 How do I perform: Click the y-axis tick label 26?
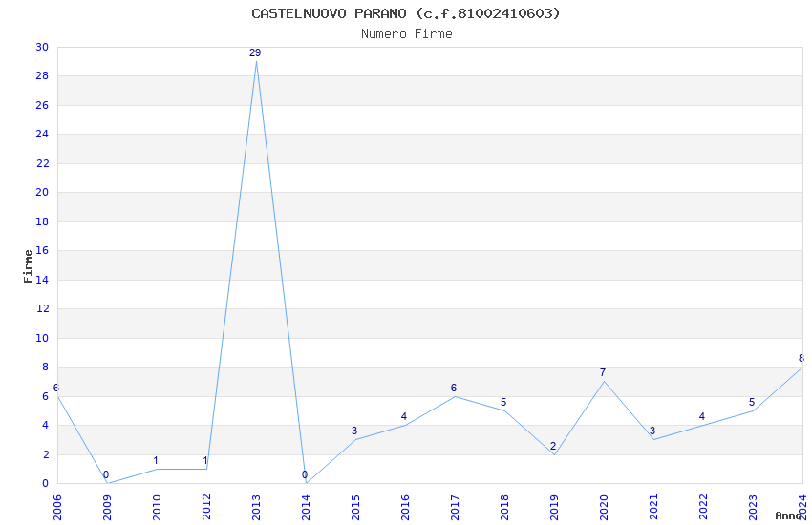point(42,105)
